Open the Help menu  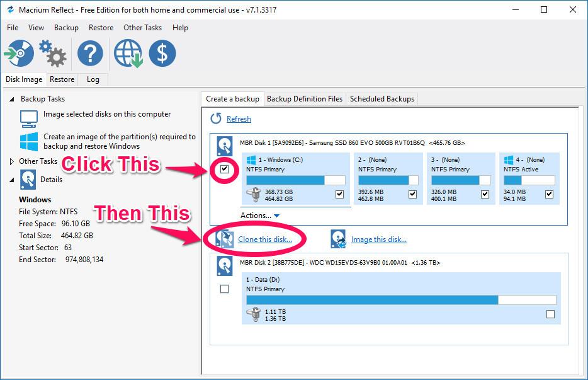[x=180, y=27]
